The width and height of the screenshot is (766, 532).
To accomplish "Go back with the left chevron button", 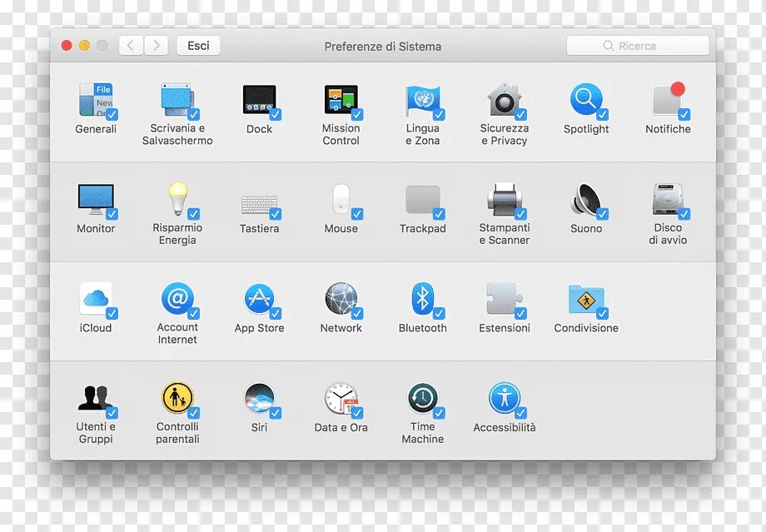I will coord(131,46).
